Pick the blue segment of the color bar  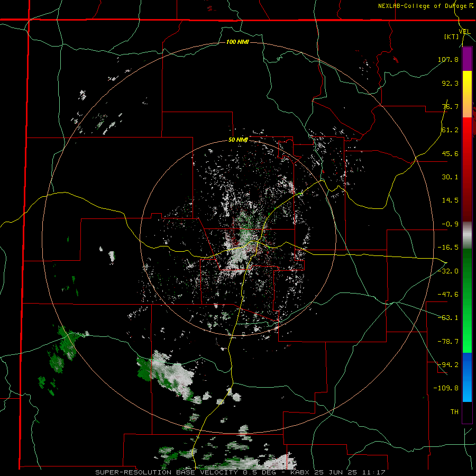[x=467, y=377]
